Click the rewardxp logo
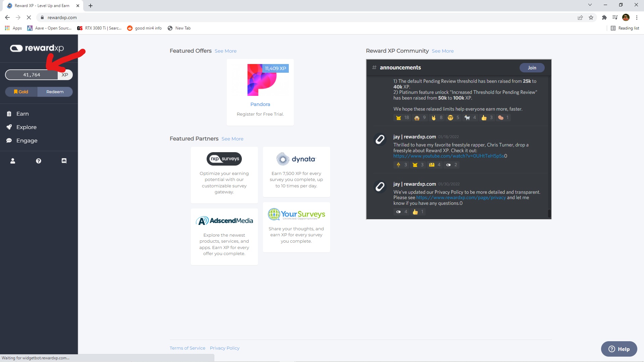The height and width of the screenshot is (362, 644). coord(37,48)
